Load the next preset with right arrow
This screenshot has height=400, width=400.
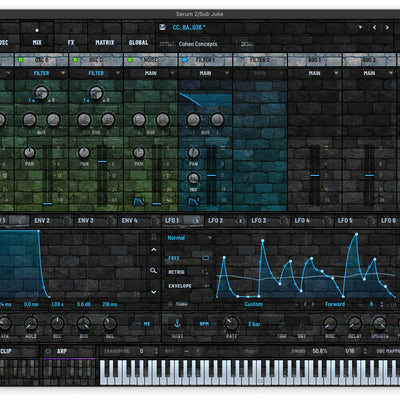pyautogui.click(x=387, y=27)
